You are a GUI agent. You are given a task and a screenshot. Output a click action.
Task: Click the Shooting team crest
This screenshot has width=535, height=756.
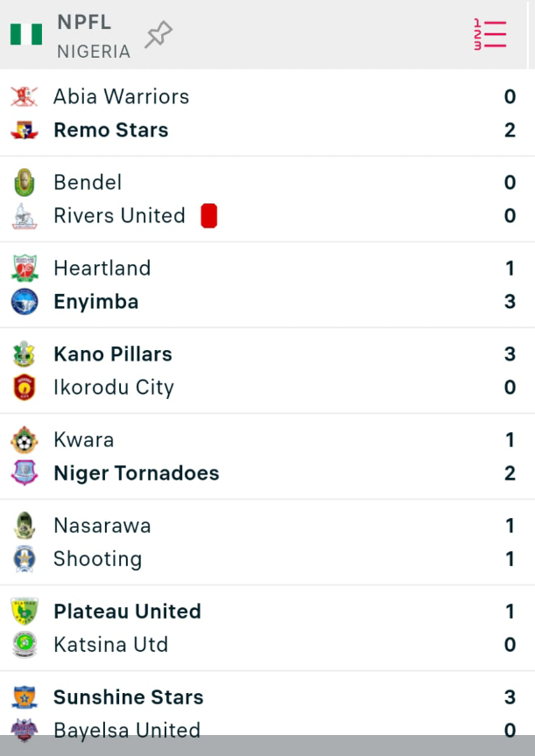25,559
